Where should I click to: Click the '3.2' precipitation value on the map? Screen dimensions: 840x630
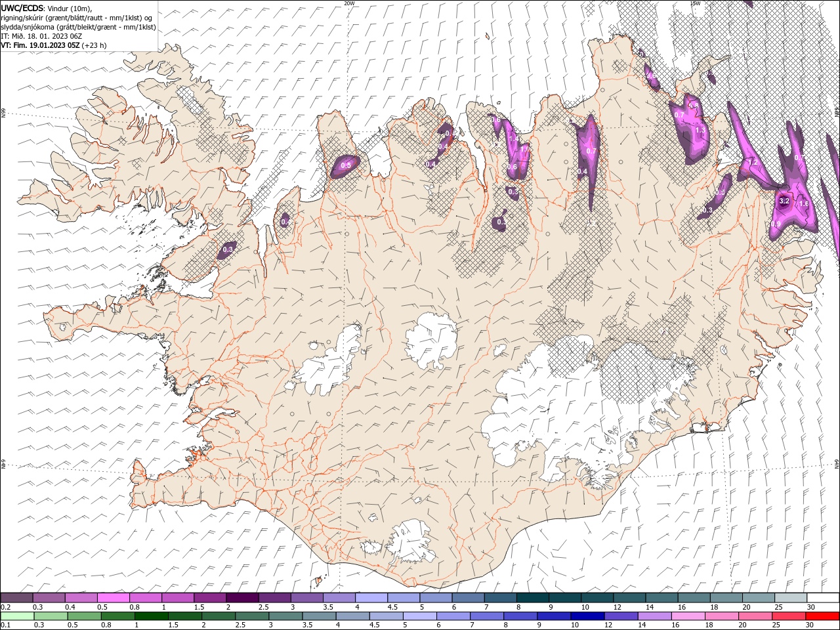coord(784,201)
